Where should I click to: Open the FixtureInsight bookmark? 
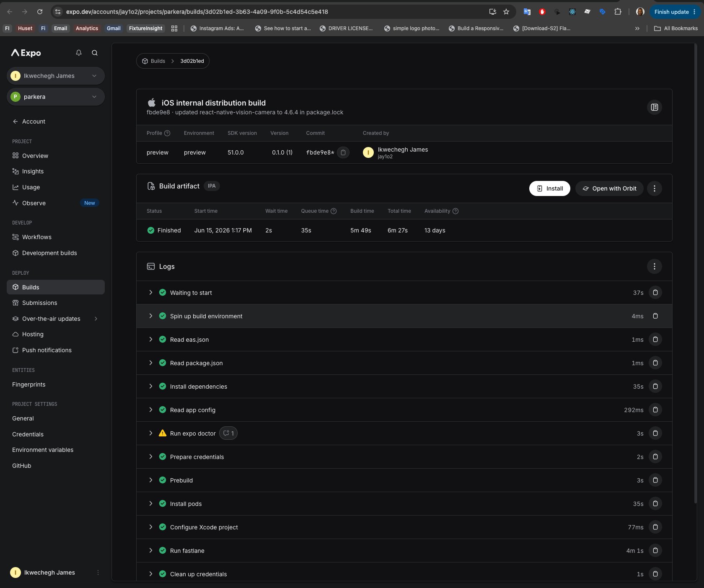pyautogui.click(x=145, y=28)
